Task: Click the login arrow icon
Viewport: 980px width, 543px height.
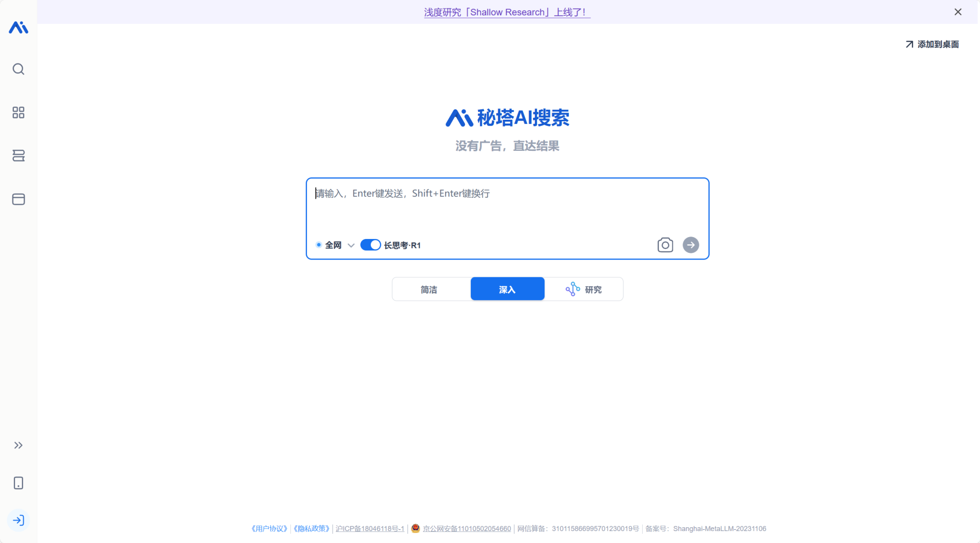Action: (x=19, y=520)
